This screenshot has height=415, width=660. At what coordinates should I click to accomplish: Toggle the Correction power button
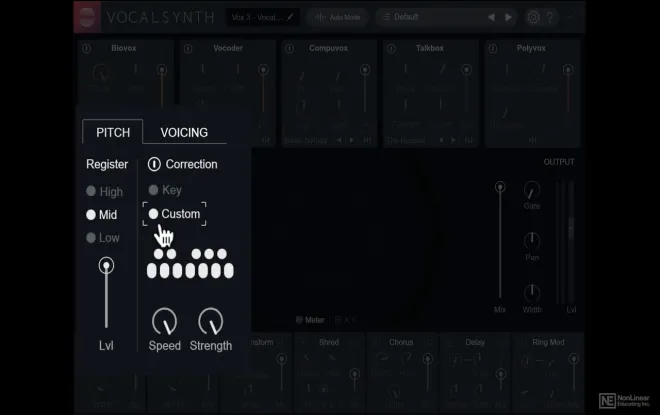(x=154, y=164)
